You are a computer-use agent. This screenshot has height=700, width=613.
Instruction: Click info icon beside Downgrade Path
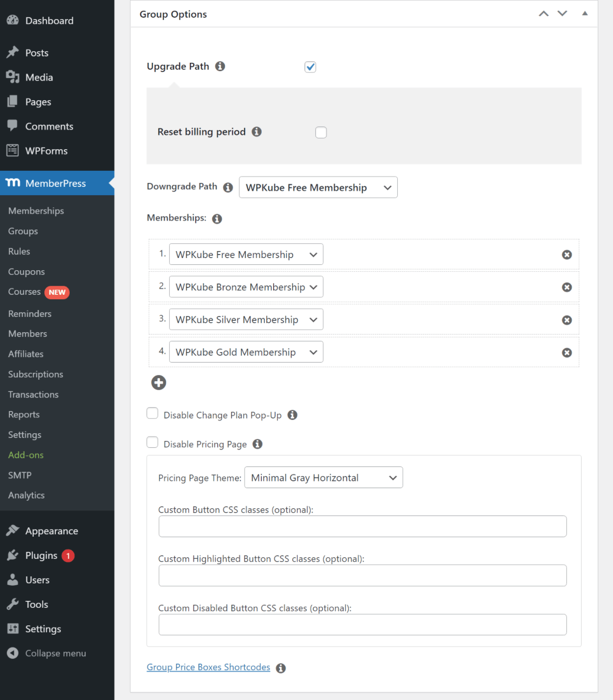coord(228,187)
